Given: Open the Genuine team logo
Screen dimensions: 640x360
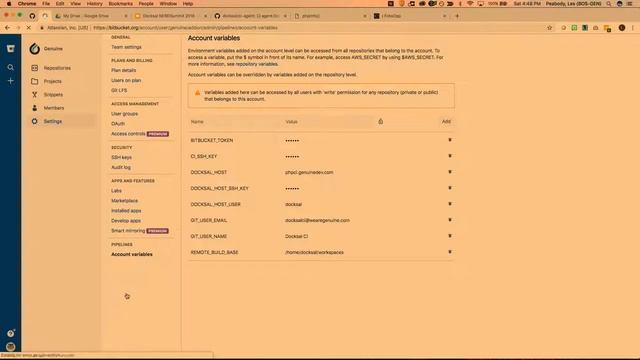Looking at the screenshot, I should click(35, 49).
